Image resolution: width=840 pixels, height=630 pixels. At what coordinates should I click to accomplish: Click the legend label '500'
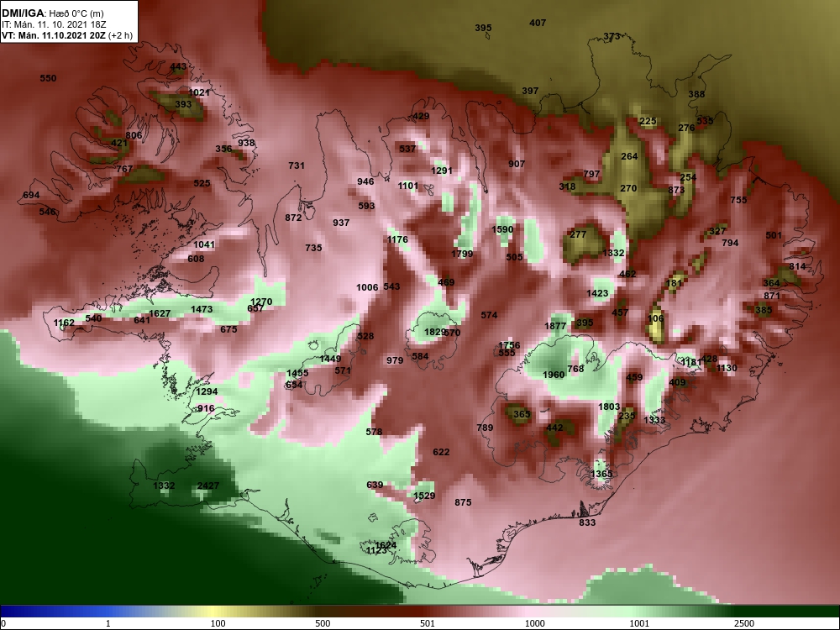[323, 623]
